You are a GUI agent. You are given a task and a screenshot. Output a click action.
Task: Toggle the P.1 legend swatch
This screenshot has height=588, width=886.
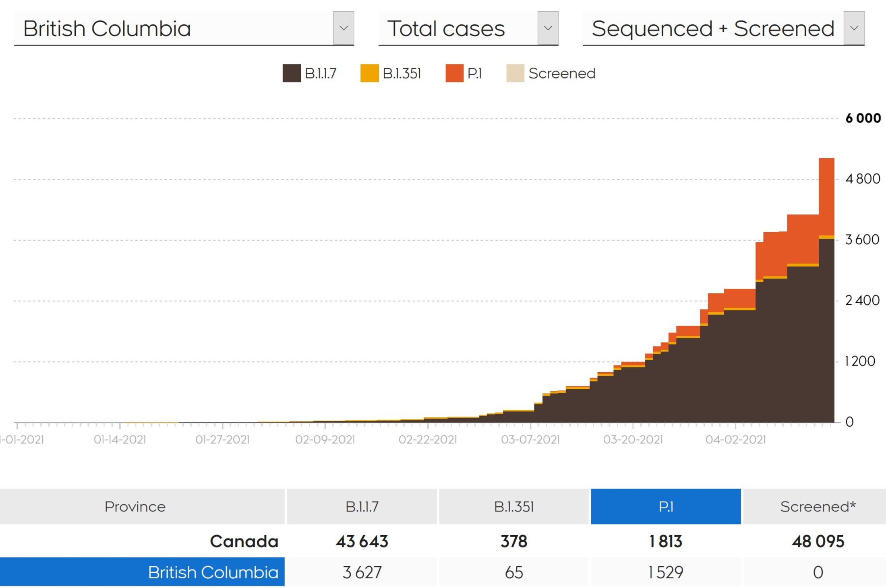(x=454, y=73)
